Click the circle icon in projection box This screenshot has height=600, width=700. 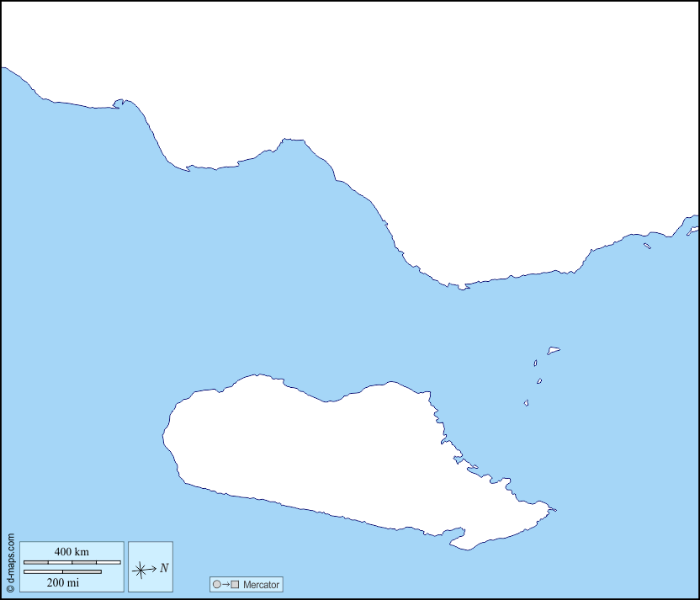(216, 584)
